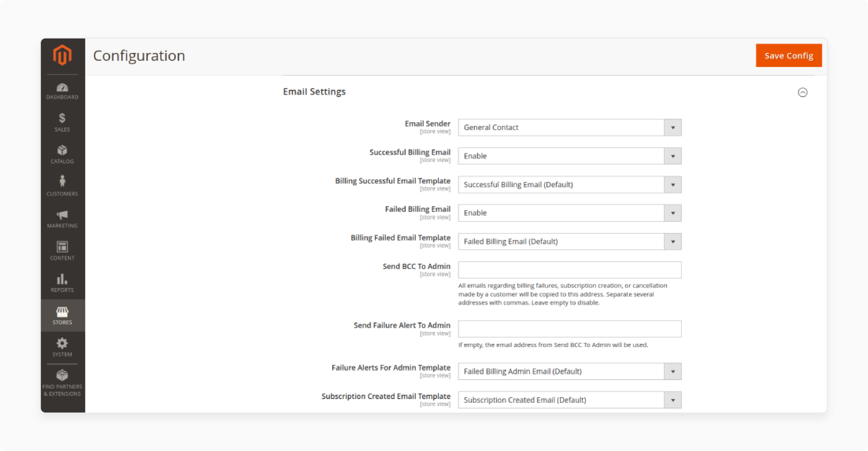Open the Successful Billing Email dropdown

pos(570,156)
